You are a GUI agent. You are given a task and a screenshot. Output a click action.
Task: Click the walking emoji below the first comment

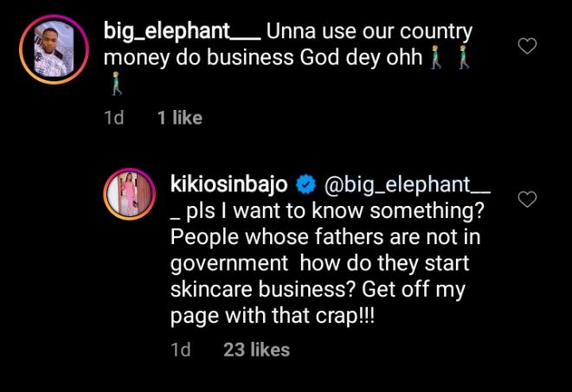coord(117,85)
